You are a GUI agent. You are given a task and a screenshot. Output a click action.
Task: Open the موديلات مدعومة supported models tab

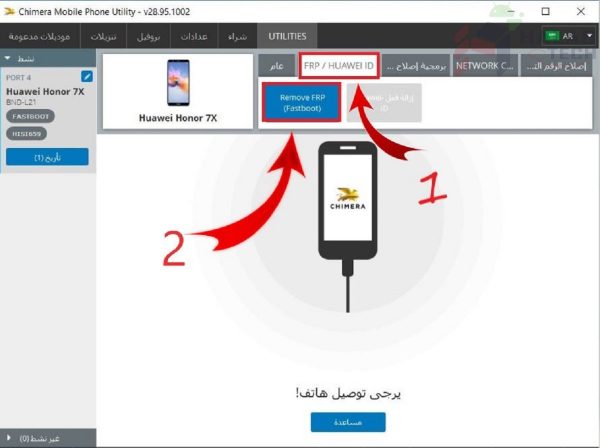pos(40,36)
